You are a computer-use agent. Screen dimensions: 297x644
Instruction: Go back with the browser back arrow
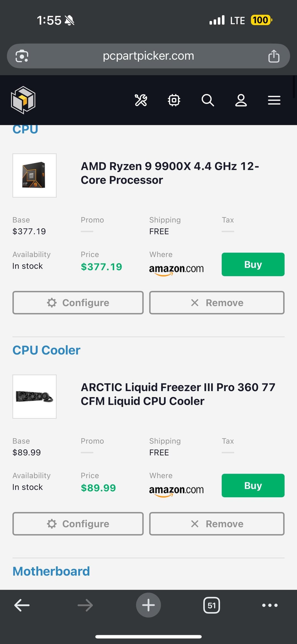[22, 605]
